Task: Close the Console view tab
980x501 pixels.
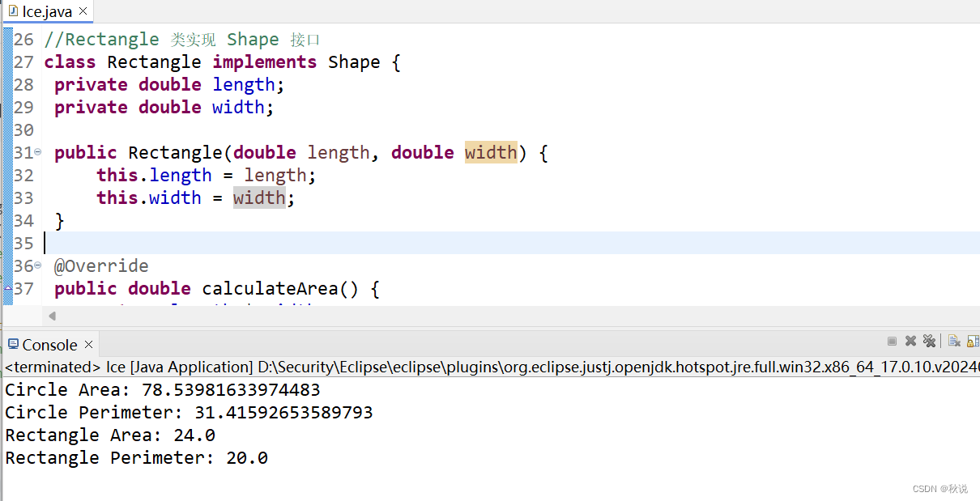Action: (89, 345)
